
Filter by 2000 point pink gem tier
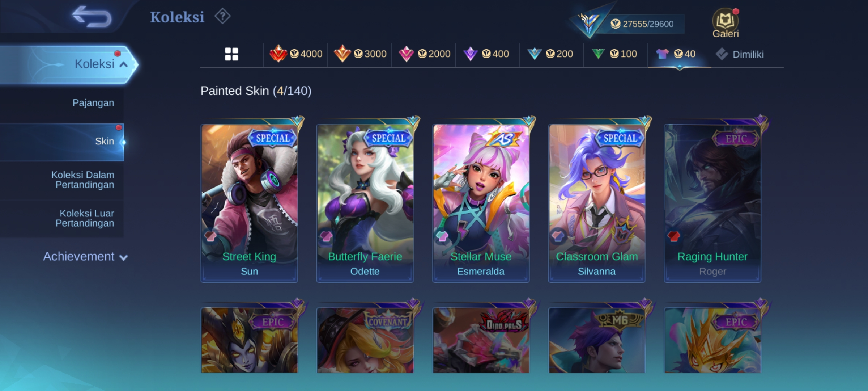pos(424,54)
